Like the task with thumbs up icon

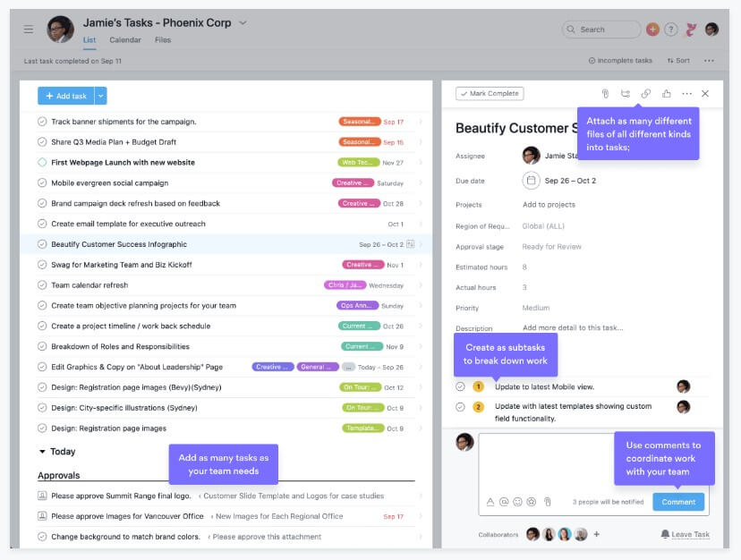pos(667,94)
